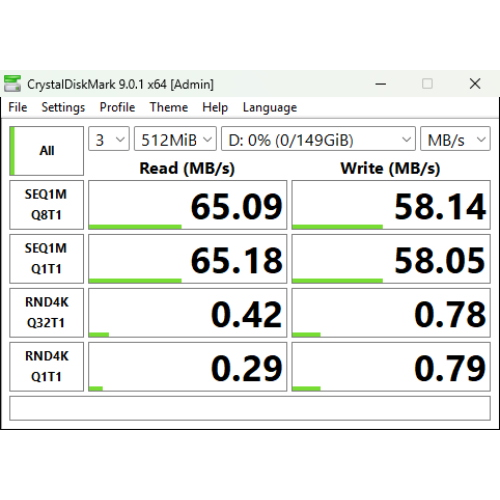Open the Language menu
This screenshot has height=500, width=500.
[x=270, y=107]
